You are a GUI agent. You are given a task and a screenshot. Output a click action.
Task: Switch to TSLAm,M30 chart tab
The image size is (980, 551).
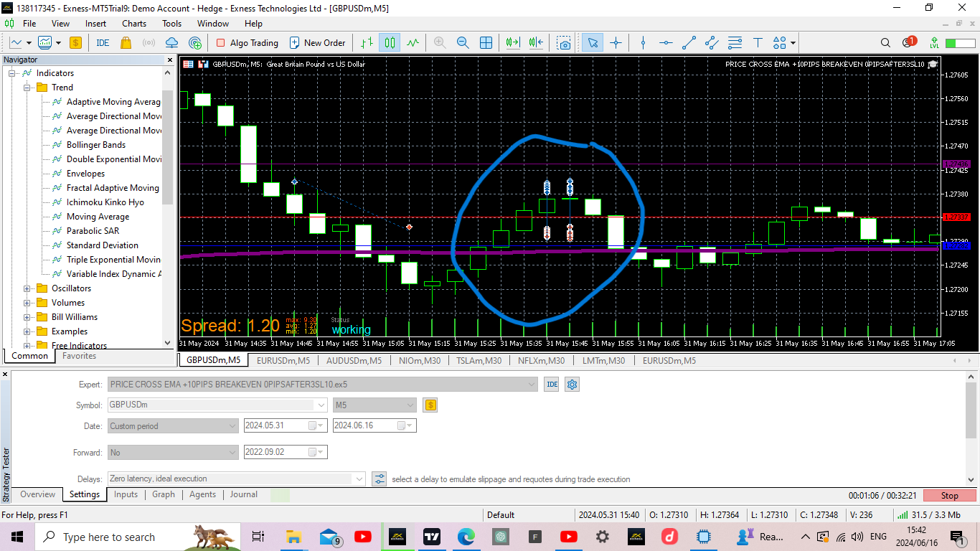click(479, 361)
